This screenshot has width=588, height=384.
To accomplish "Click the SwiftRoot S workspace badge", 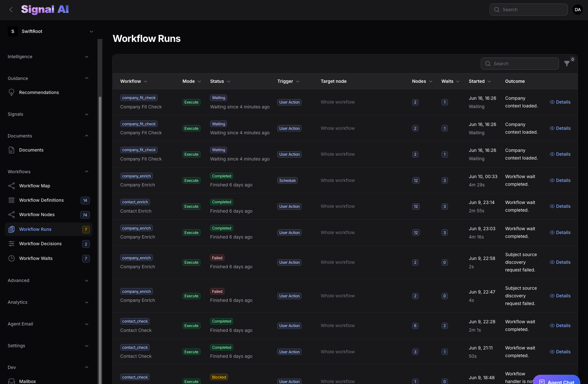I will [x=13, y=31].
